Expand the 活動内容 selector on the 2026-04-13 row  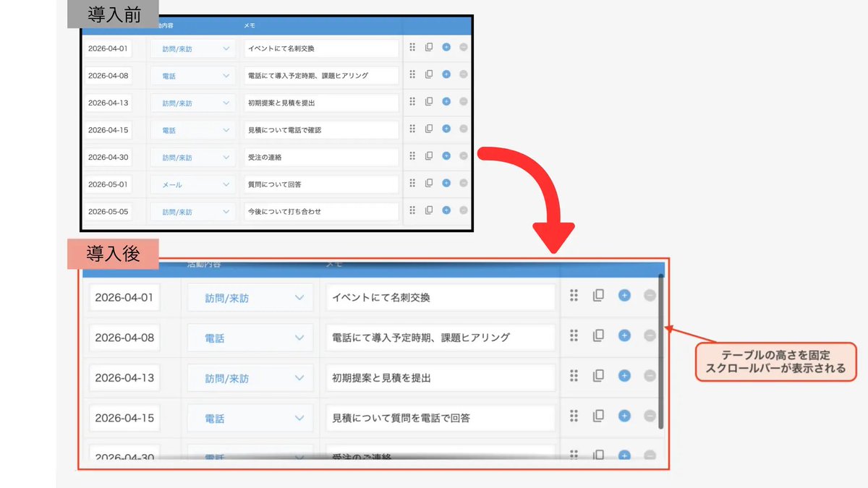192,102
